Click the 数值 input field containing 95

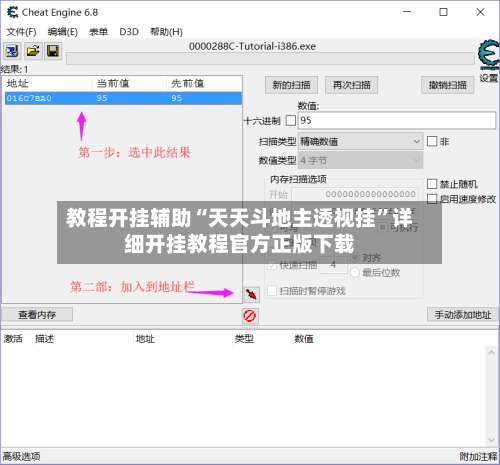pyautogui.click(x=397, y=120)
